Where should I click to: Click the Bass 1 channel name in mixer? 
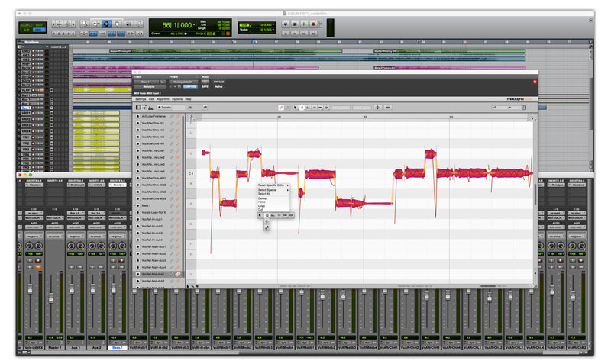(x=117, y=347)
